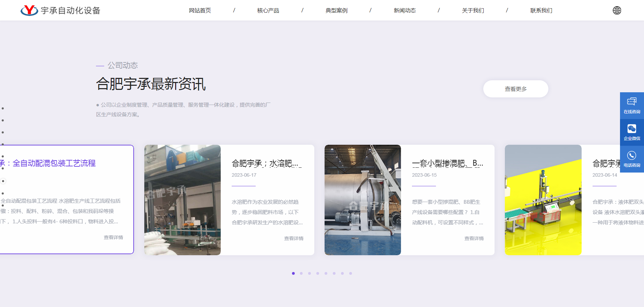This screenshot has width=644, height=307.
Task: Click the 宇承自动化设备 logo
Action: (x=60, y=10)
